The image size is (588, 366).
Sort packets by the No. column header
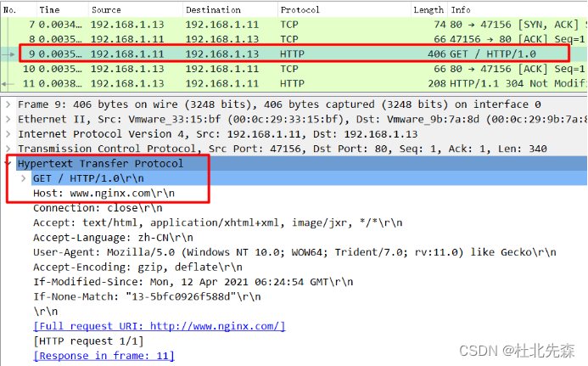pos(18,9)
